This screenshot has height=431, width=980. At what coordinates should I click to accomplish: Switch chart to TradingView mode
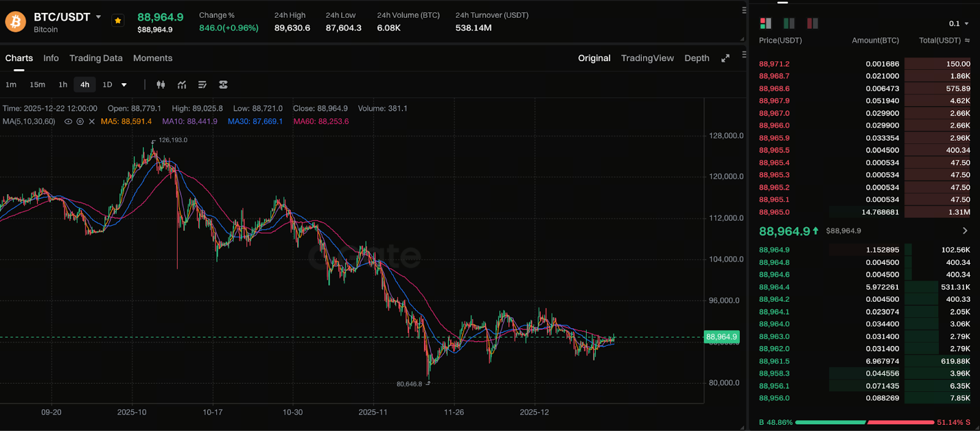[x=647, y=58]
